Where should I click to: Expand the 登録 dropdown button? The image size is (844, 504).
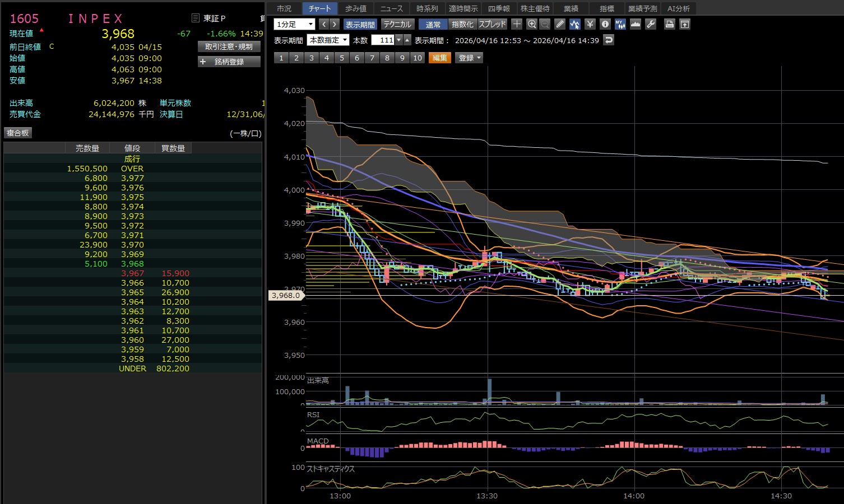coord(470,58)
